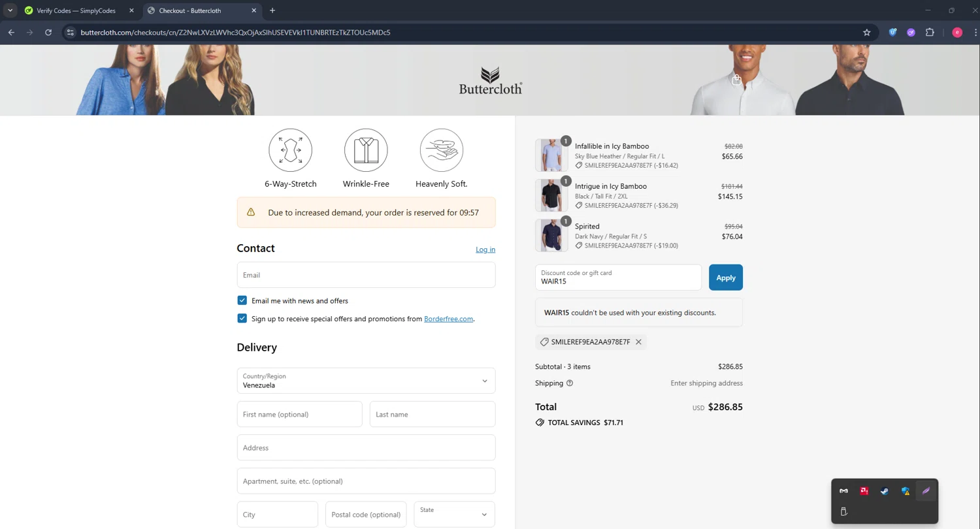Remove the applied SMILEREF9EA2AA978E7F discount code
The height and width of the screenshot is (529, 980).
pos(638,342)
